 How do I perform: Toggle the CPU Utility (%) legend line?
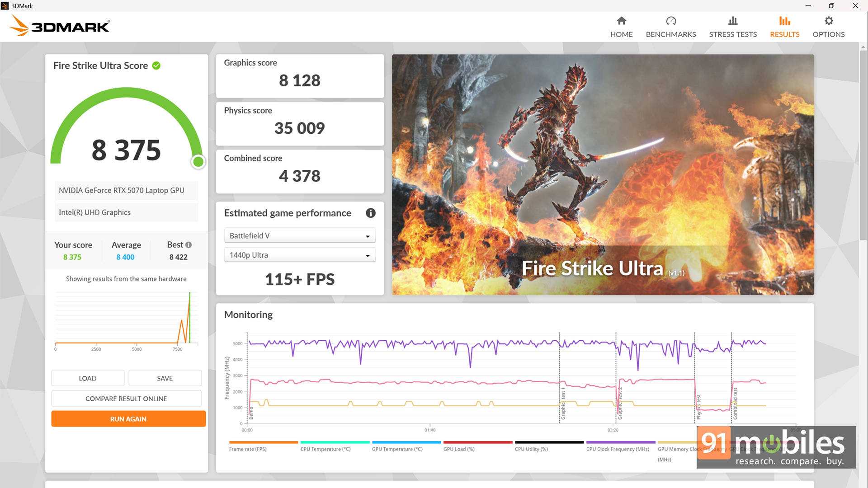coord(549,446)
